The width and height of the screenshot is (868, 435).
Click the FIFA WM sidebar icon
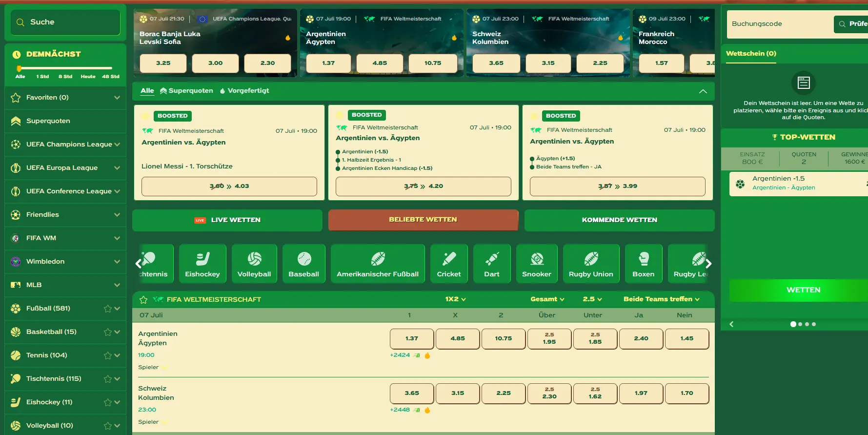[16, 238]
